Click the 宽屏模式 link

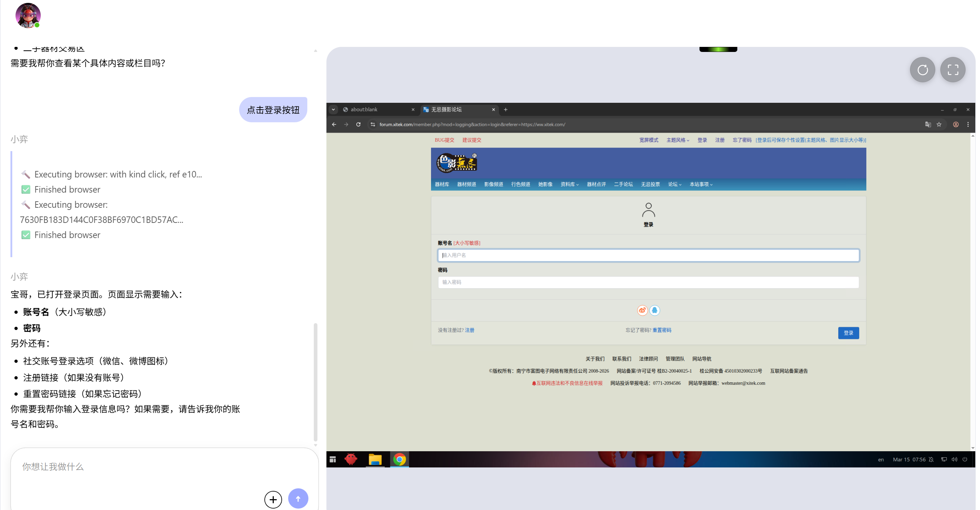point(649,140)
